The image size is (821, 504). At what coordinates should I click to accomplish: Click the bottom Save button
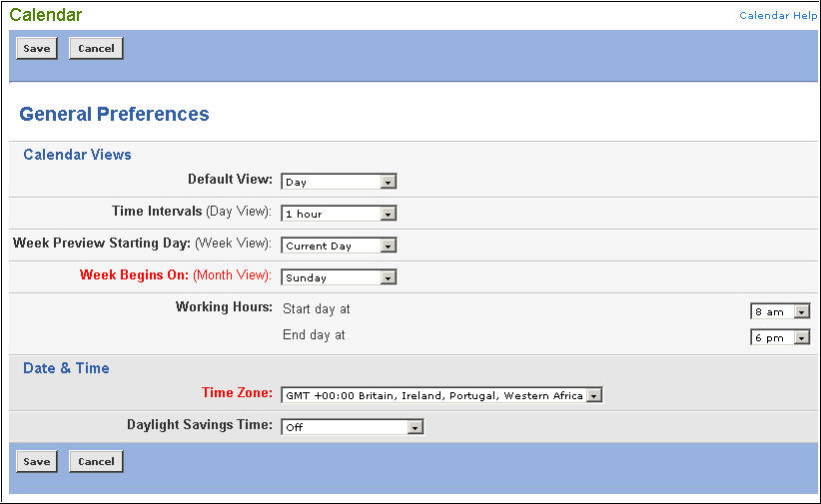coord(37,462)
